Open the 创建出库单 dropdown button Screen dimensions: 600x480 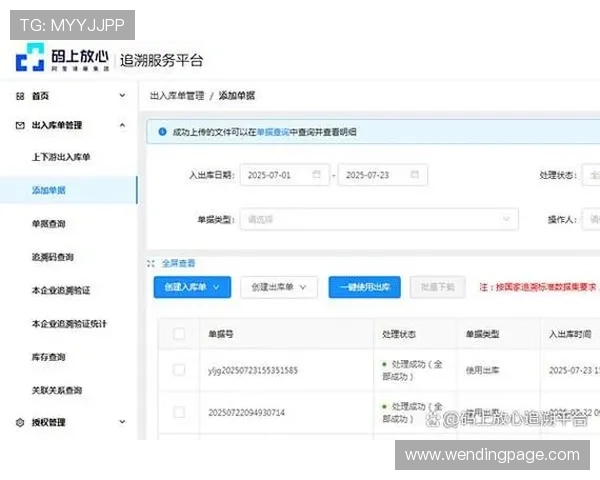[x=279, y=287]
